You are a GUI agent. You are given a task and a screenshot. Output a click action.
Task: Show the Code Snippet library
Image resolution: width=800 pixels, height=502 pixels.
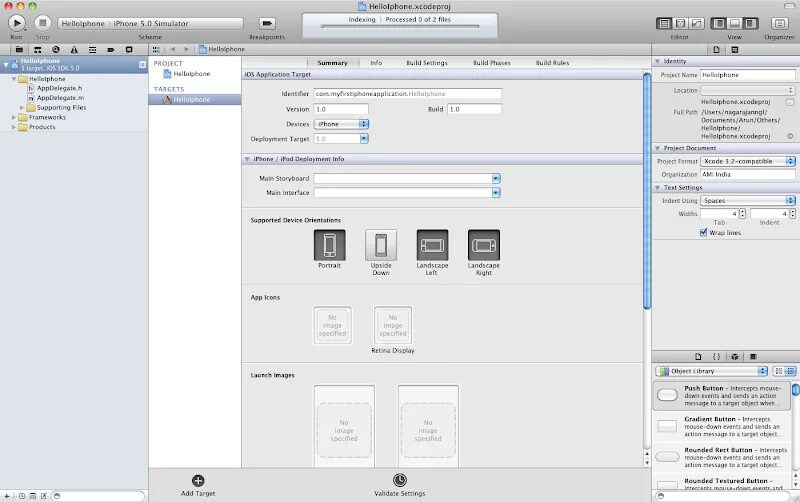pyautogui.click(x=716, y=357)
